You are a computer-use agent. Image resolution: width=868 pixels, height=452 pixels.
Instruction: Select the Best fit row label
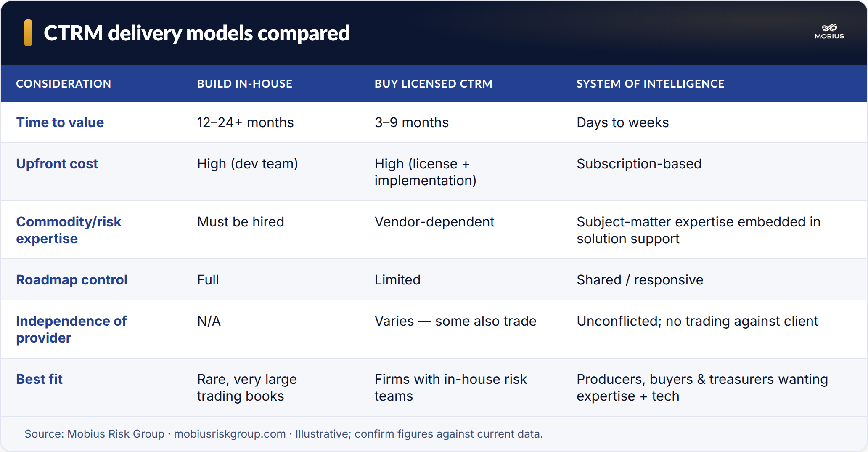pos(40,379)
